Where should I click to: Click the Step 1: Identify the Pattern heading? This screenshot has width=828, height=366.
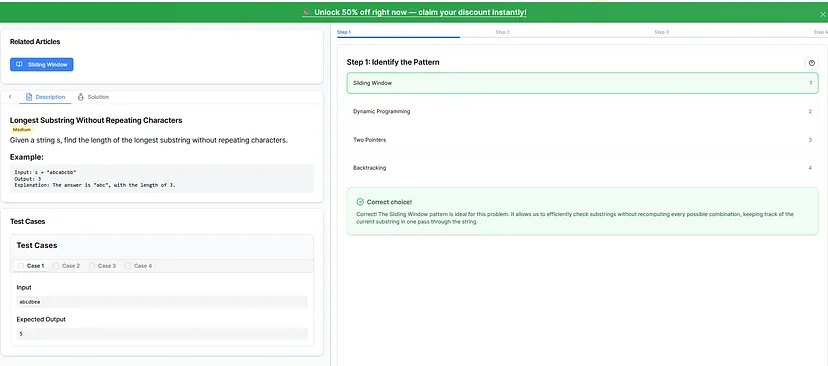[x=393, y=62]
